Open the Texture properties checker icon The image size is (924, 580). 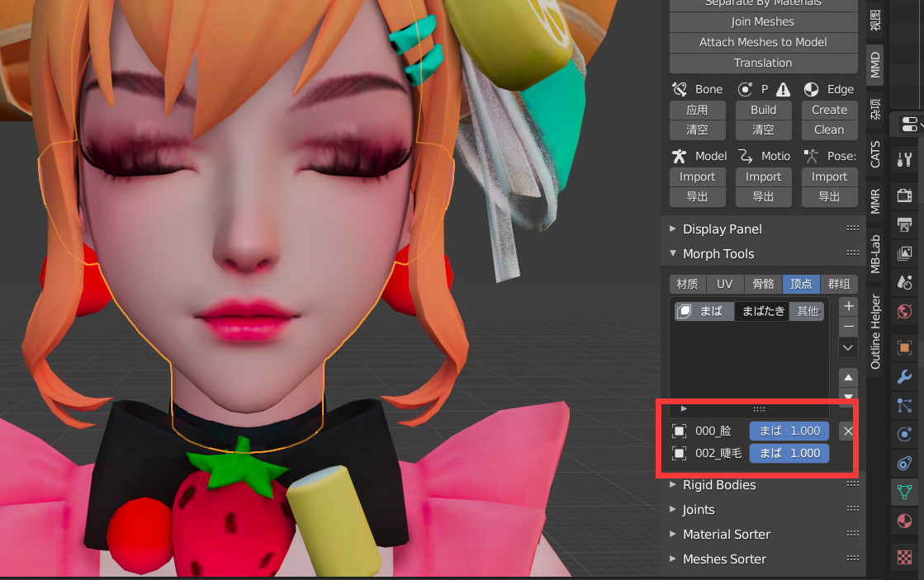pyautogui.click(x=904, y=556)
